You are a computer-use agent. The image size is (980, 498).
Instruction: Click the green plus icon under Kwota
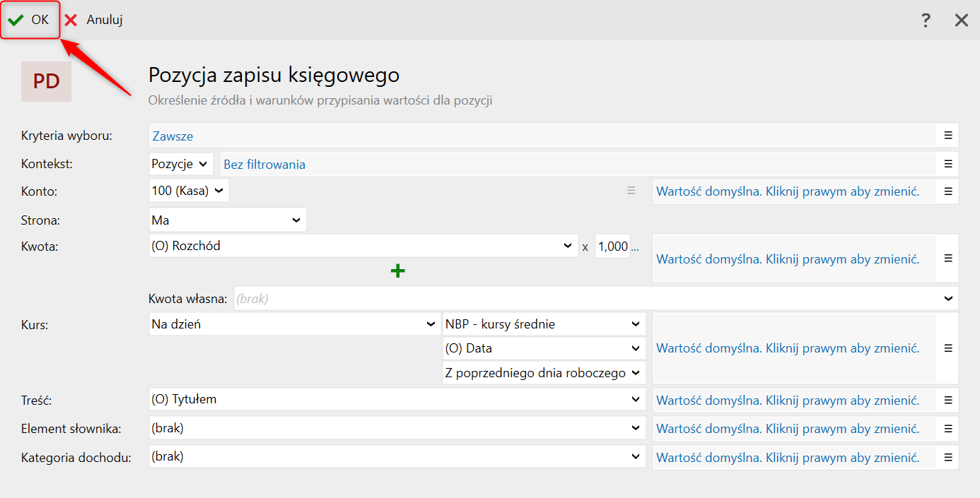pos(398,271)
